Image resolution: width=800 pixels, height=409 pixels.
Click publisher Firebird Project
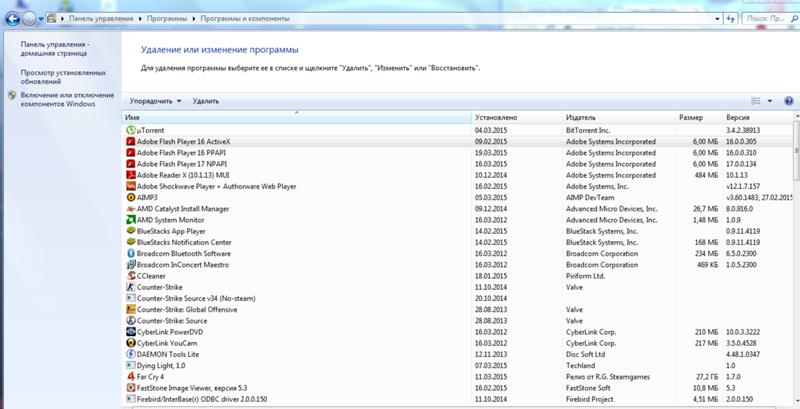589,399
